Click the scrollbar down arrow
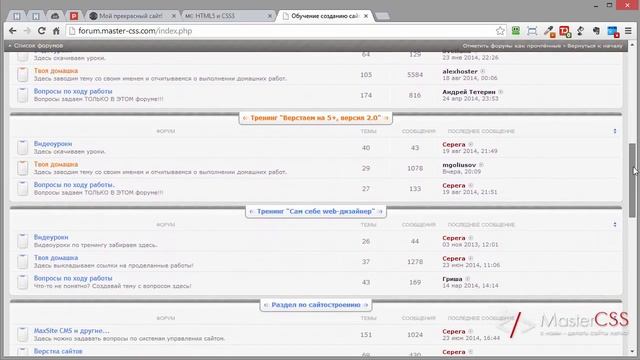 pos(632,351)
